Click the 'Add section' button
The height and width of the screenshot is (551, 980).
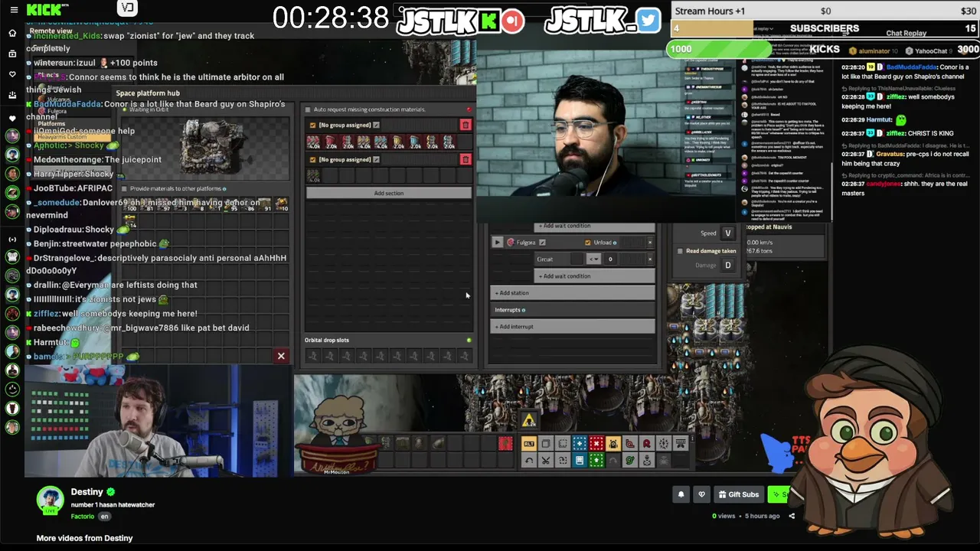click(x=389, y=193)
